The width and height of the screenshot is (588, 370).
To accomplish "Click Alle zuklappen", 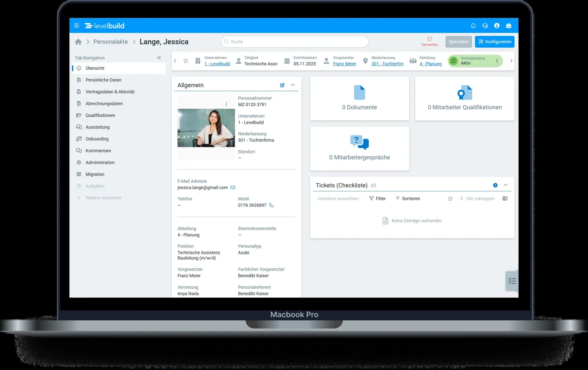I will [477, 199].
